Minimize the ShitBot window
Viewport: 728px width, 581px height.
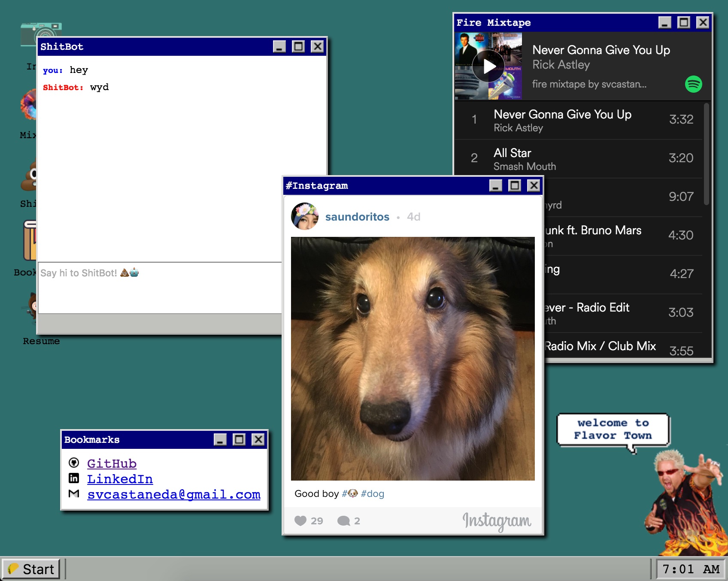[279, 46]
